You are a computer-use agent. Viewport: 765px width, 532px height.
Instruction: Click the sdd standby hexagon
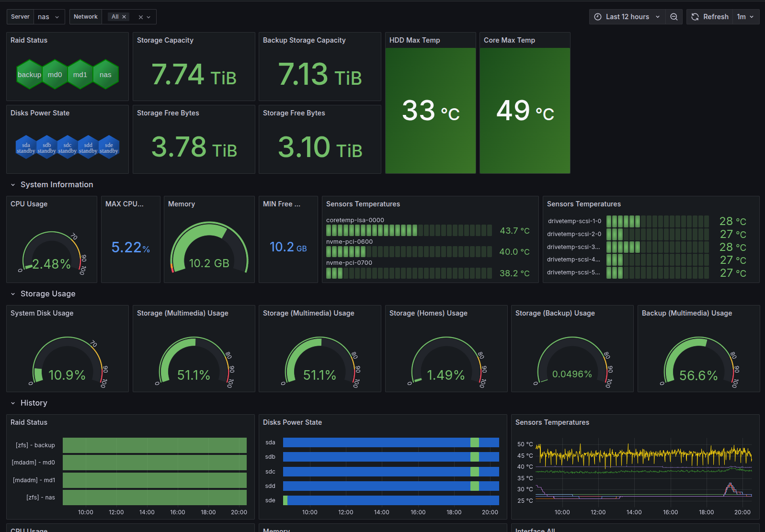pyautogui.click(x=88, y=147)
